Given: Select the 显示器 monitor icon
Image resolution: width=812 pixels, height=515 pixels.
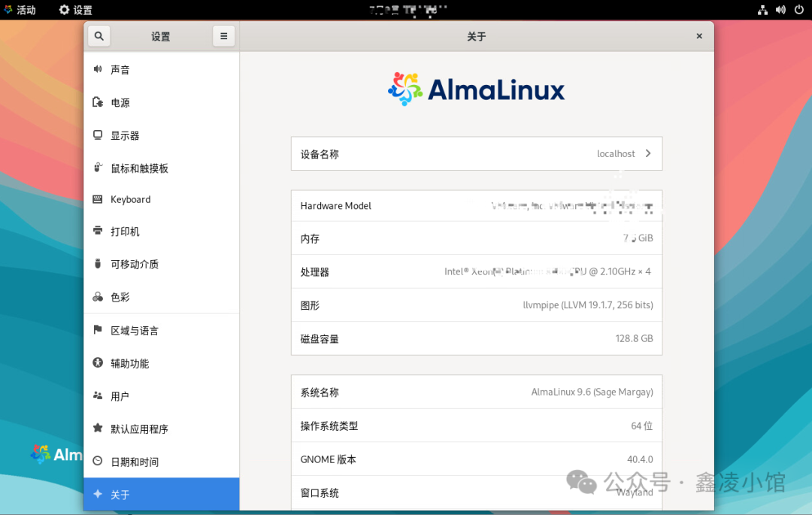Looking at the screenshot, I should [x=98, y=135].
